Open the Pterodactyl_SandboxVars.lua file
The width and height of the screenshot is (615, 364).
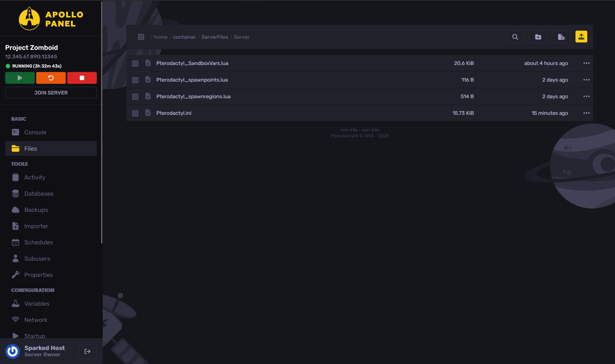(192, 63)
